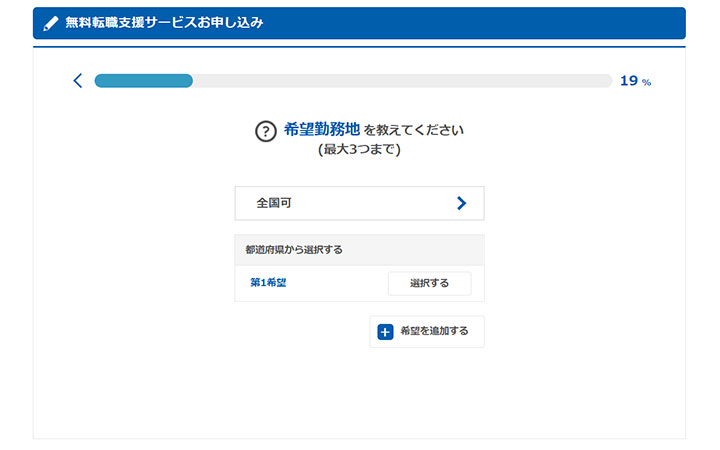
Task: Click the unfilled gray part of progress bar
Action: (400, 81)
